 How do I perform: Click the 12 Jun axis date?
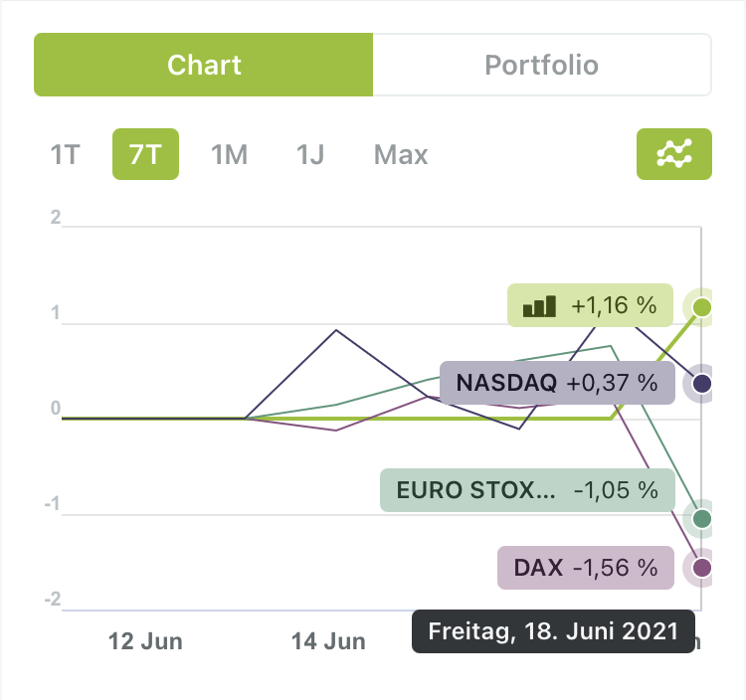coord(145,641)
